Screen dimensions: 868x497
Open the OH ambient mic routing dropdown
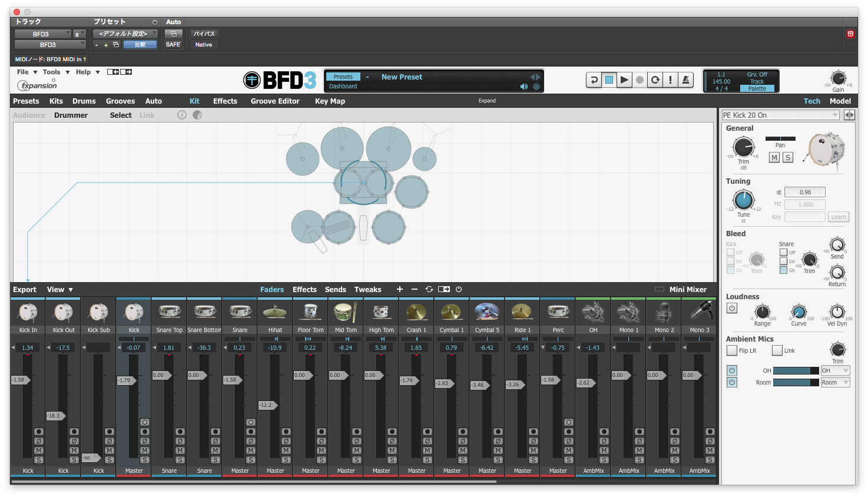pos(836,370)
